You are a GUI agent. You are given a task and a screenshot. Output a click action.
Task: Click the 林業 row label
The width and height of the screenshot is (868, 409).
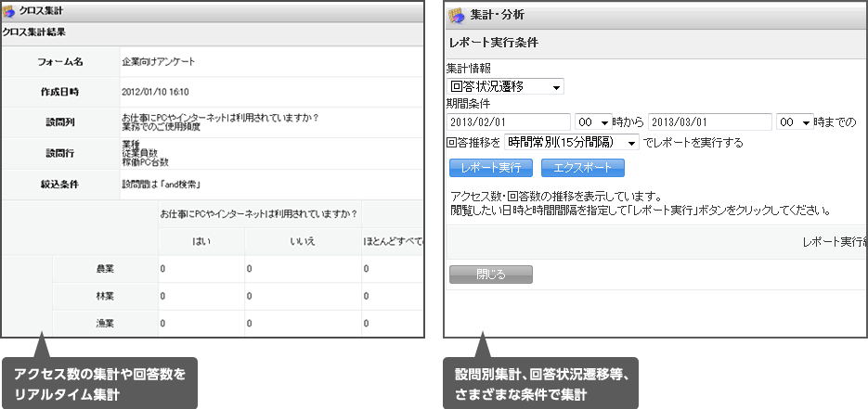pos(105,296)
